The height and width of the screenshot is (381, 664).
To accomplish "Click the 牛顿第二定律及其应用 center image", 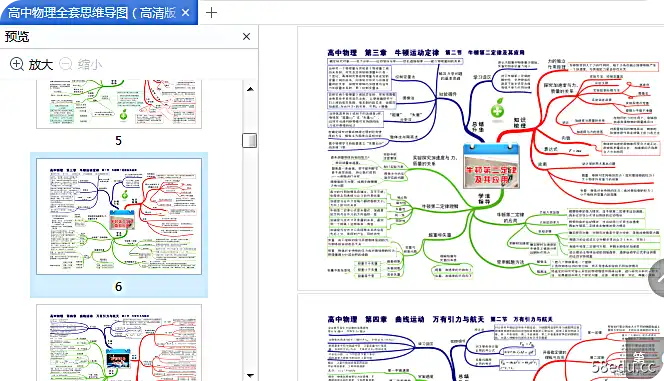I will (x=491, y=166).
